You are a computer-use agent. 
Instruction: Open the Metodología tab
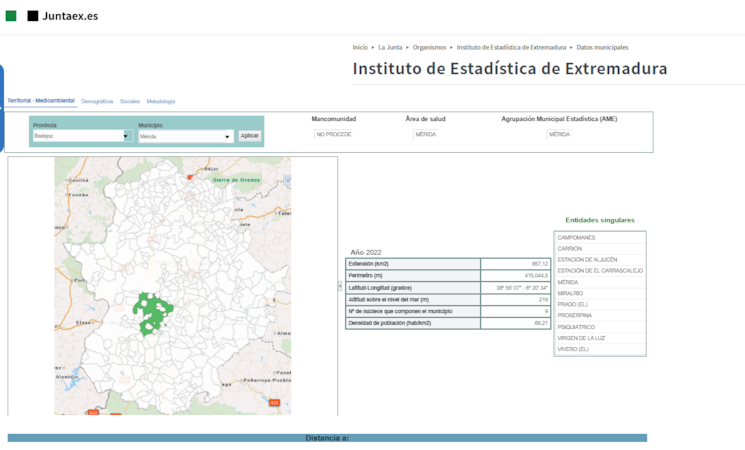[x=161, y=101]
